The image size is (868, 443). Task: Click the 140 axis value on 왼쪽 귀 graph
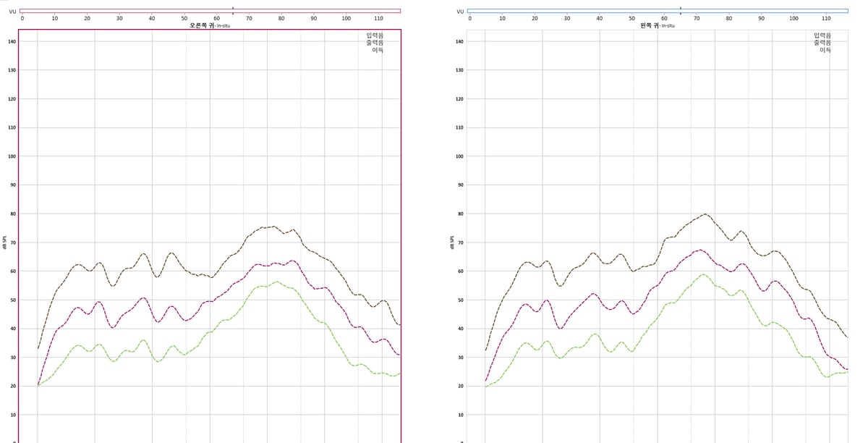click(x=460, y=41)
